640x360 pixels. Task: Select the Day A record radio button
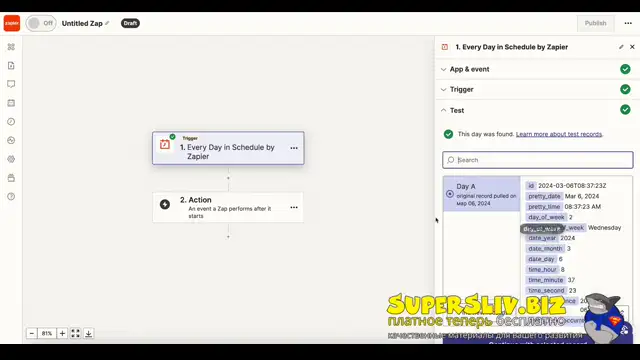[x=450, y=194]
